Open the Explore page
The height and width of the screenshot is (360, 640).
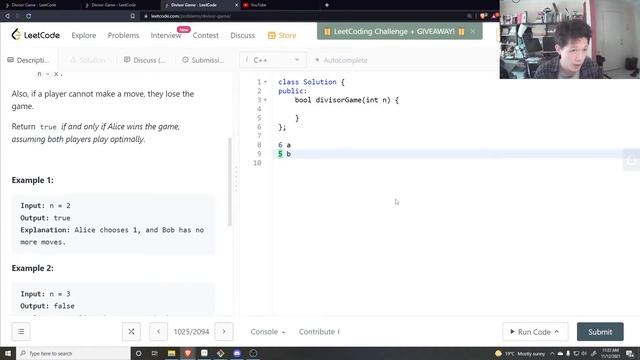pyautogui.click(x=84, y=36)
